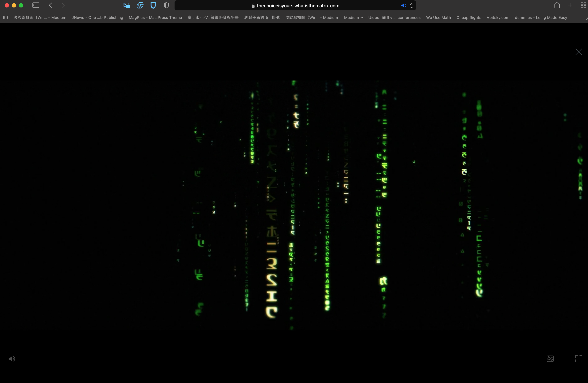Screen dimensions: 588x383
Task: Toggle the Safari sidebar
Action: (36, 5)
